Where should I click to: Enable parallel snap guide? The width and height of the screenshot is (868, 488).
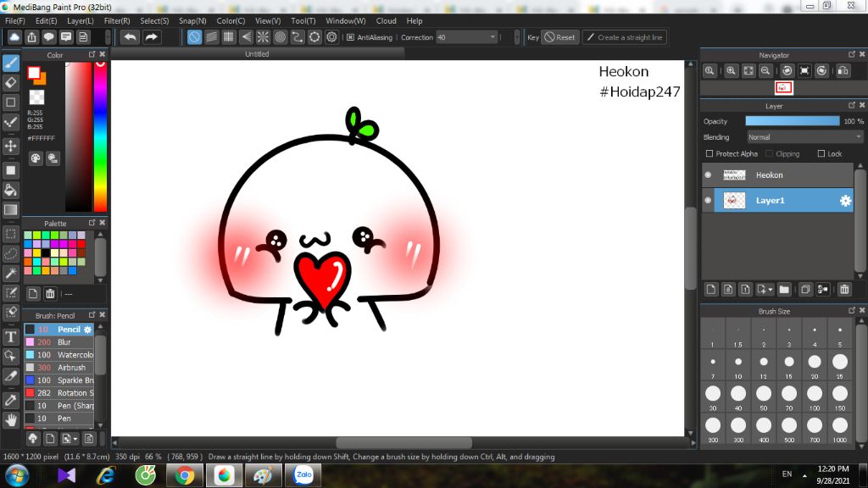click(x=211, y=37)
